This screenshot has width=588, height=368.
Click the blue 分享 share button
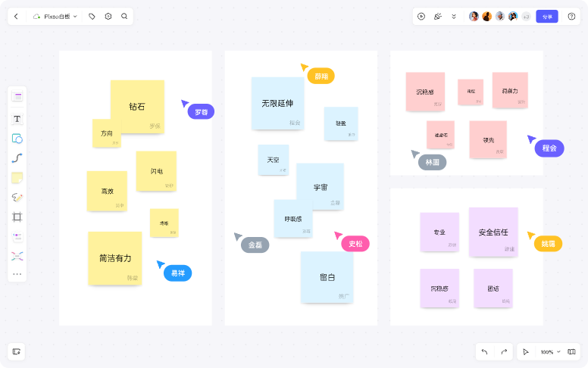546,16
